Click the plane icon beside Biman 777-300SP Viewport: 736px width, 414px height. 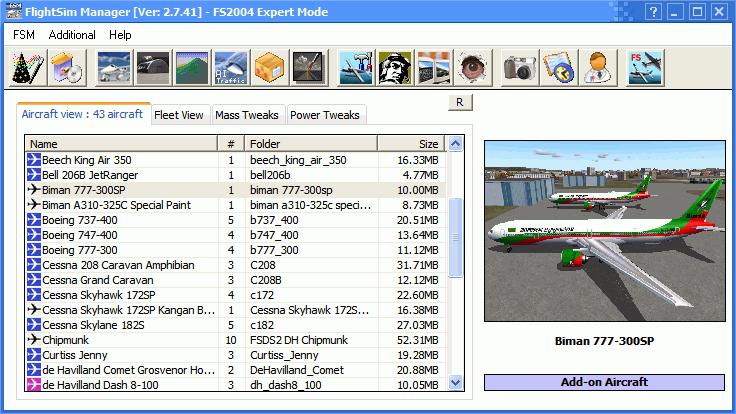(x=33, y=190)
